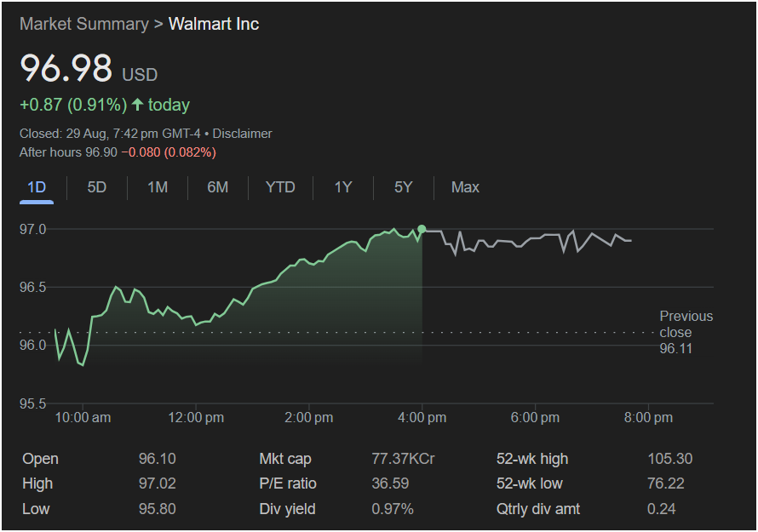Click the 52-wk high label
The image size is (758, 532).
532,459
